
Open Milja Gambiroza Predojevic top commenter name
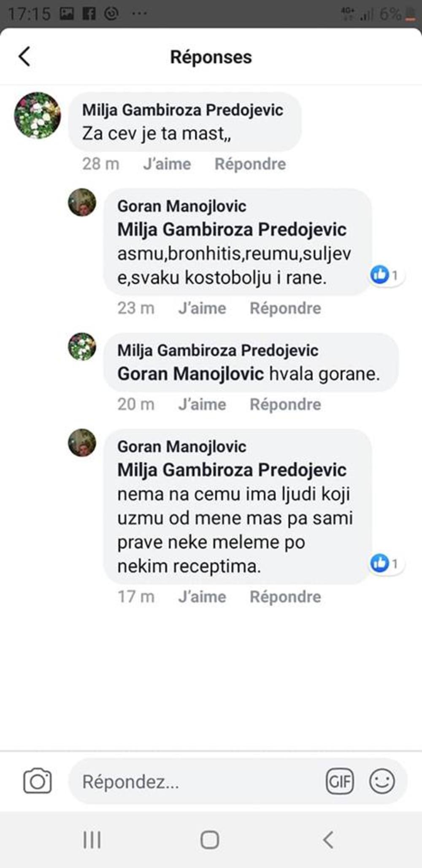click(x=183, y=110)
